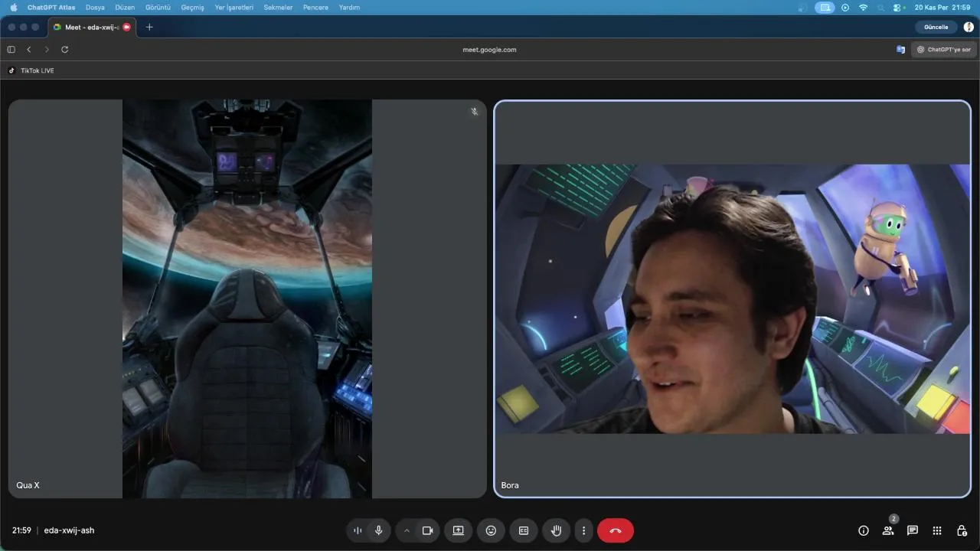Leave the call with red hang-up button
This screenshot has width=980, height=551.
(x=616, y=530)
